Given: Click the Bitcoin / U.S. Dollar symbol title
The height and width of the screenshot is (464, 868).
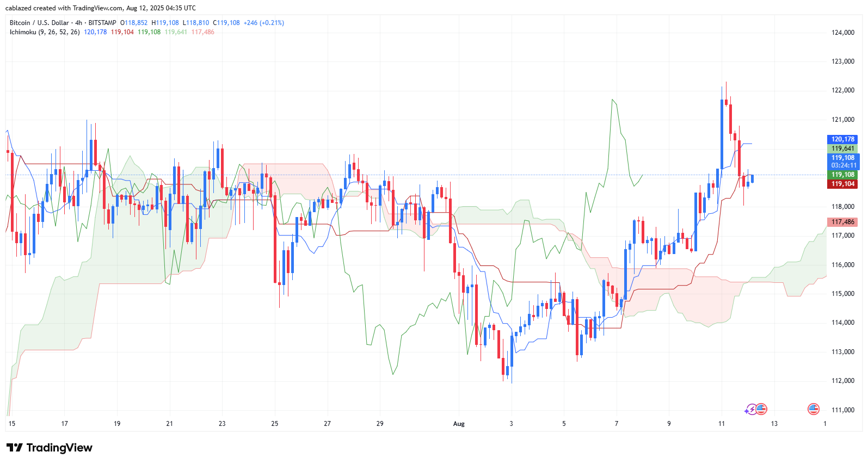Looking at the screenshot, I should pyautogui.click(x=39, y=23).
